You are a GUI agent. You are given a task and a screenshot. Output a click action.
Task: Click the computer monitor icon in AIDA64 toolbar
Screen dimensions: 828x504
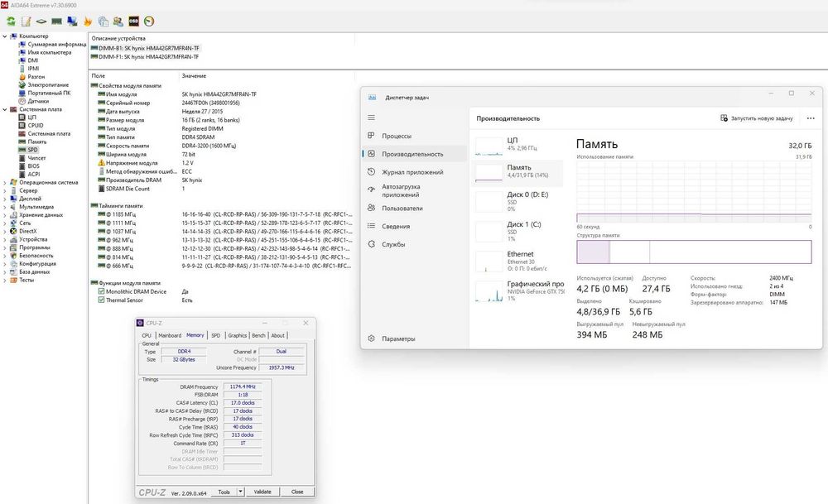72,22
